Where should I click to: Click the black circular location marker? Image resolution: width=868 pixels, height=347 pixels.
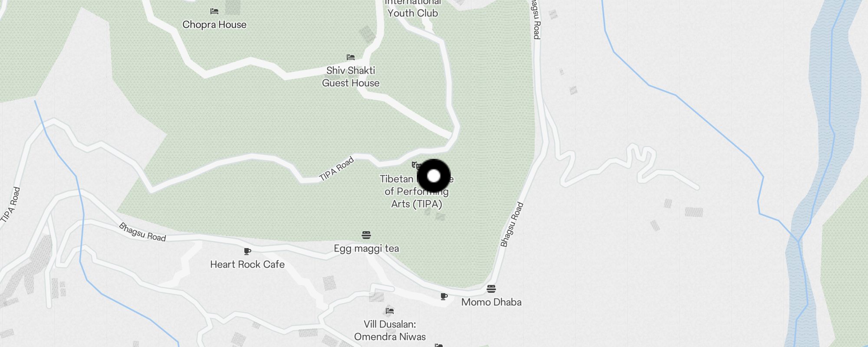(434, 176)
